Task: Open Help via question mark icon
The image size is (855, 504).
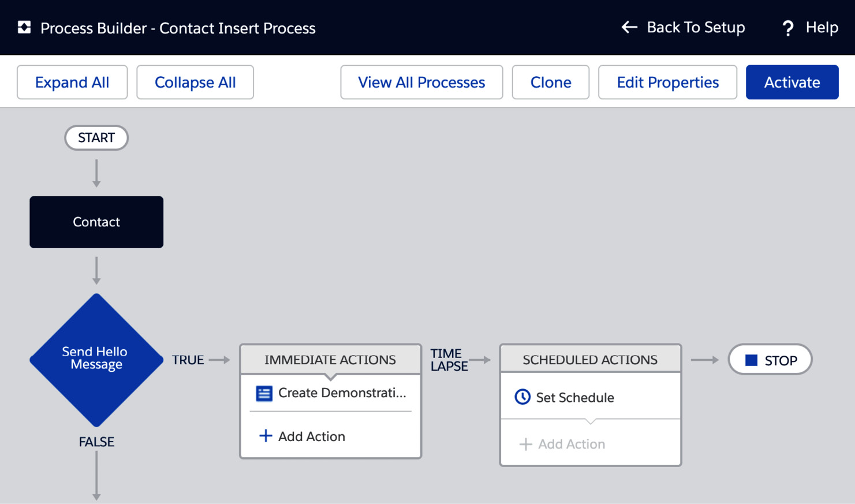Action: [x=788, y=28]
